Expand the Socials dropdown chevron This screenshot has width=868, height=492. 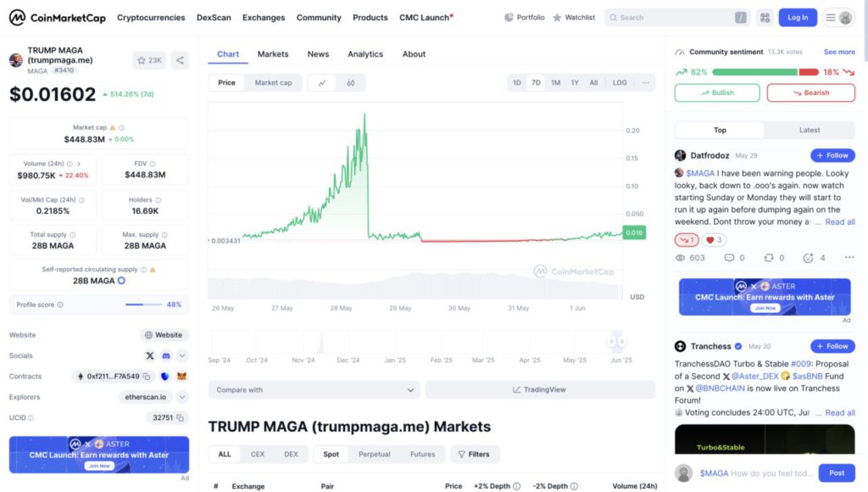click(182, 355)
